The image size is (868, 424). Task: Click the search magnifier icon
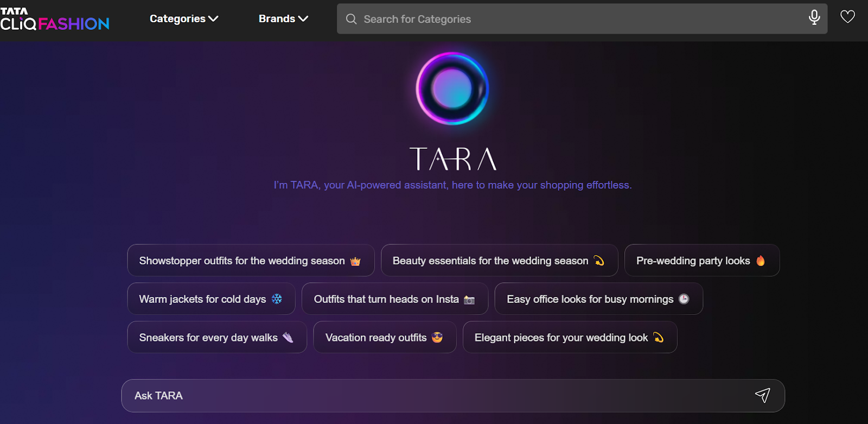point(351,19)
